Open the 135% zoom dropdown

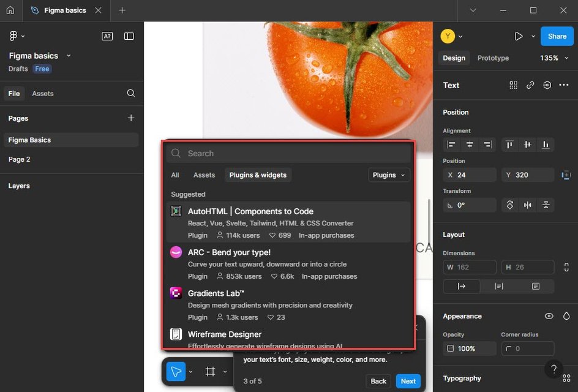tap(554, 58)
